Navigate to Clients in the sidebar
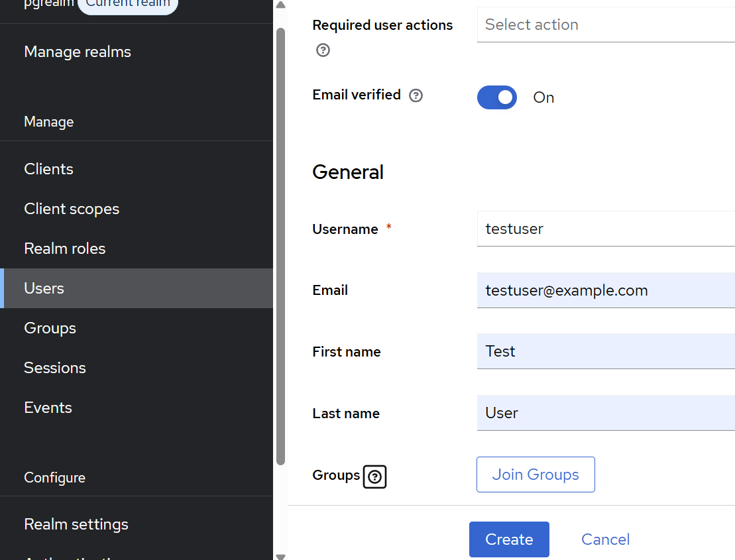 tap(48, 169)
